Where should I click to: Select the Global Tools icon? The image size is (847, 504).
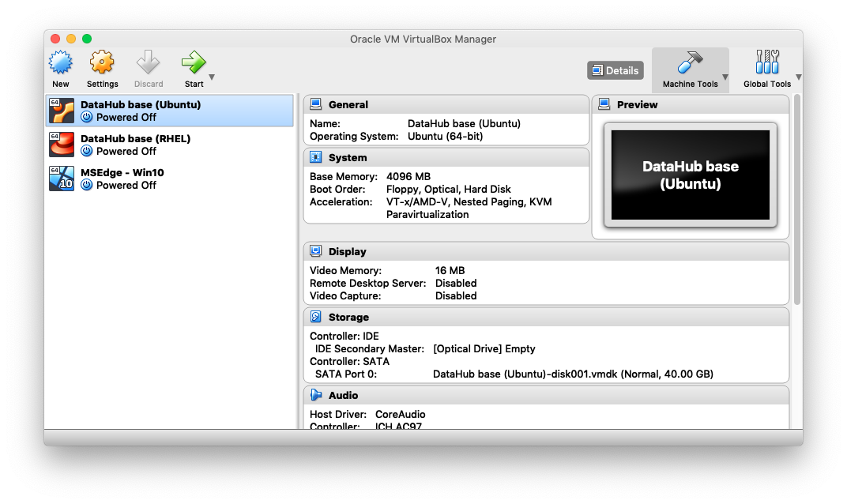767,62
